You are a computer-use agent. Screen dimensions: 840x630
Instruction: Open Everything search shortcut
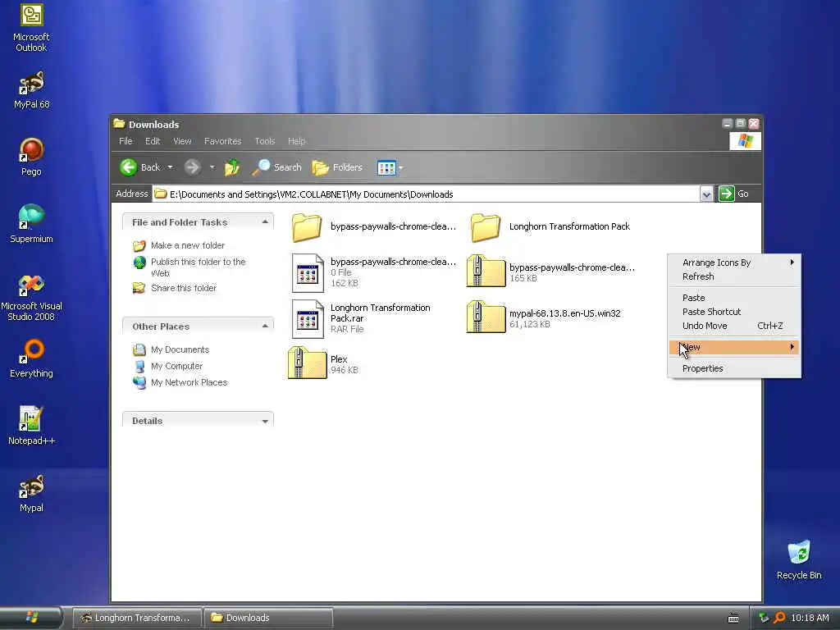(x=31, y=358)
